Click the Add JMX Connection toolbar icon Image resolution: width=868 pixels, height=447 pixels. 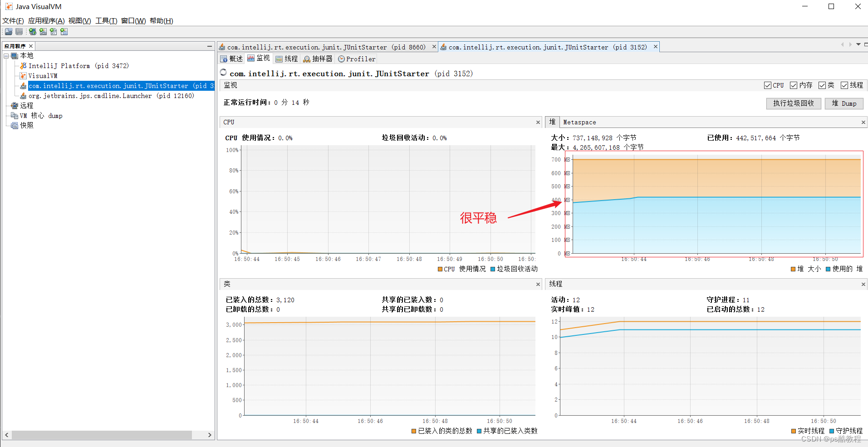pyautogui.click(x=43, y=31)
